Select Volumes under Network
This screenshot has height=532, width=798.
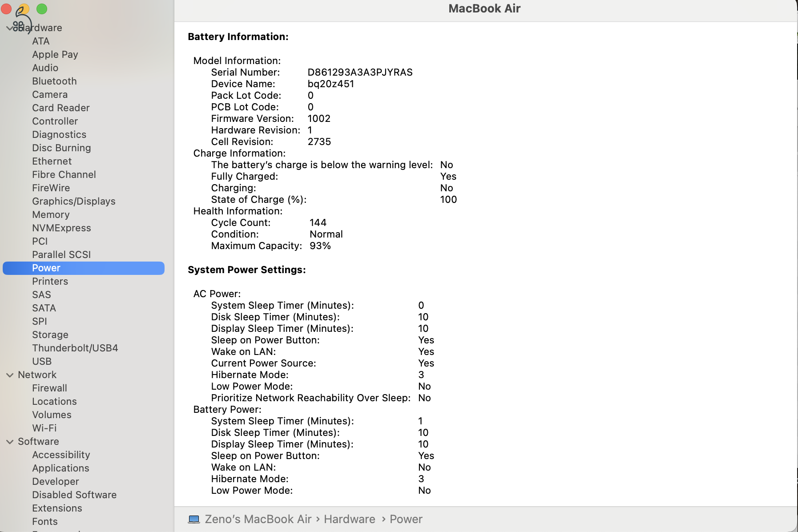52,415
